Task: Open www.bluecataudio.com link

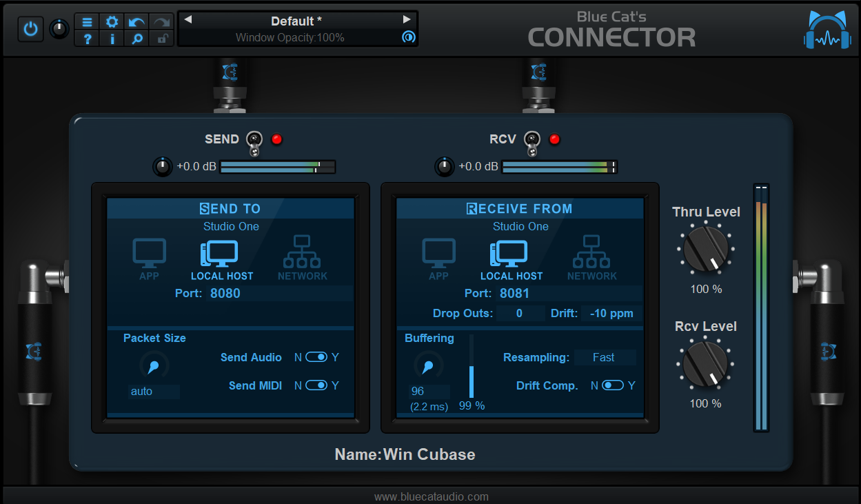Action: pos(432,496)
